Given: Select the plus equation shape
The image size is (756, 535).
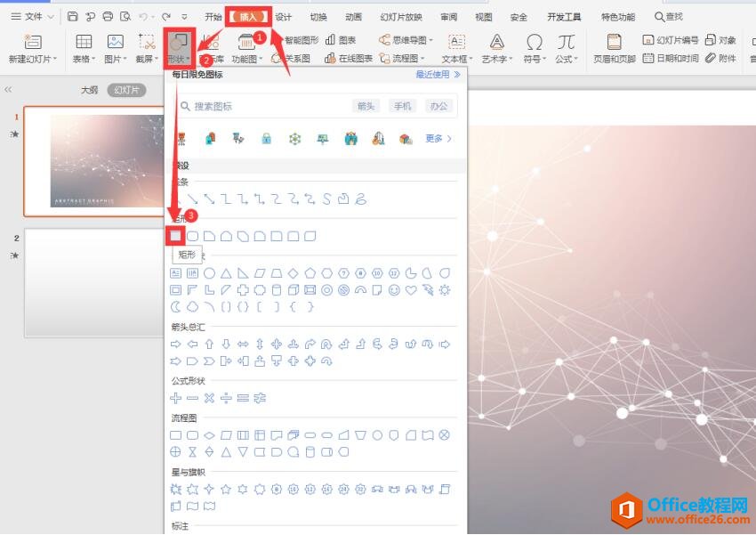Looking at the screenshot, I should click(175, 398).
